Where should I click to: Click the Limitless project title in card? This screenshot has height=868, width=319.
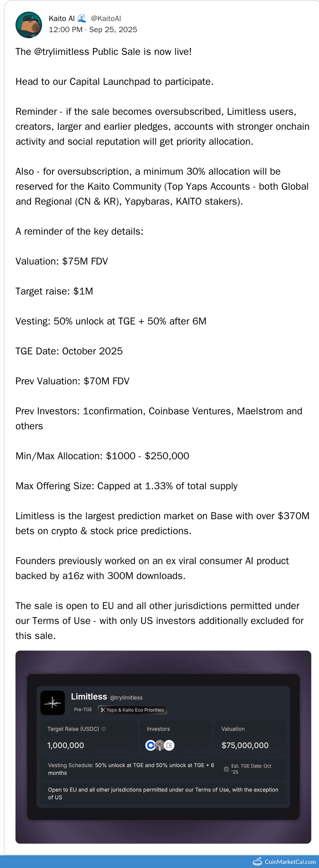(89, 697)
